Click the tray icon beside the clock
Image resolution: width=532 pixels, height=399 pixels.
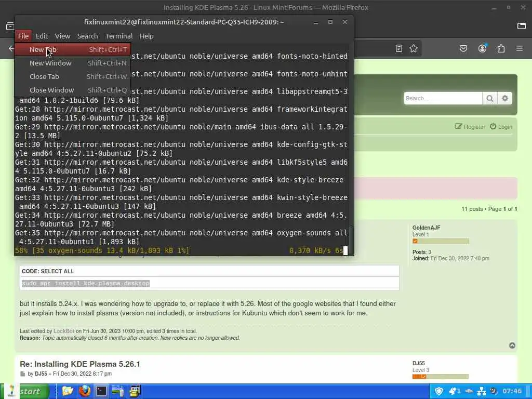[x=494, y=391]
